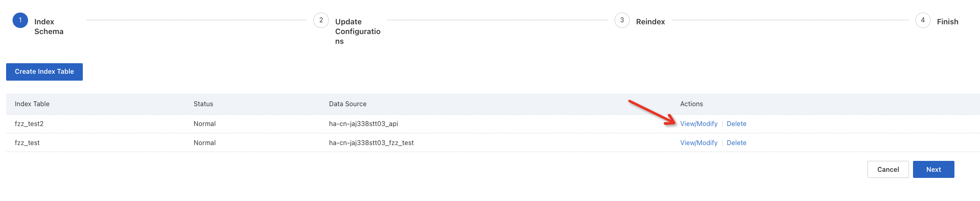Select the Update Configurations step label
Image resolution: width=980 pixels, height=201 pixels.
click(x=357, y=31)
